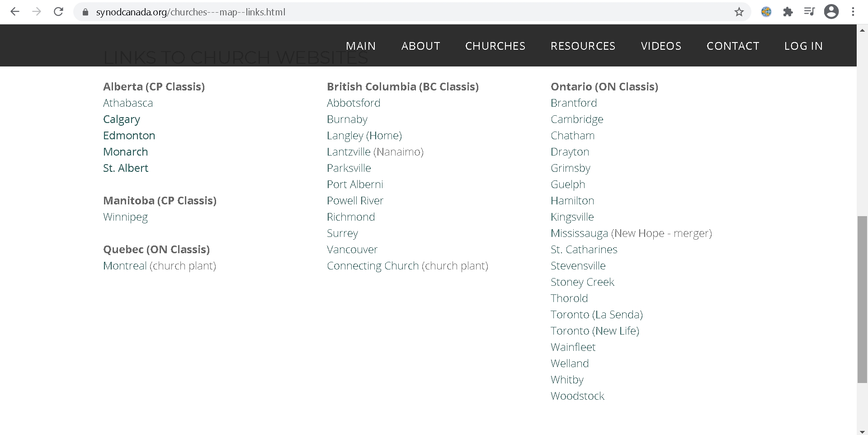Viewport: 868px width, 435px height.
Task: Click the scroll-up arrow on the scrollbar
Action: coord(863,30)
